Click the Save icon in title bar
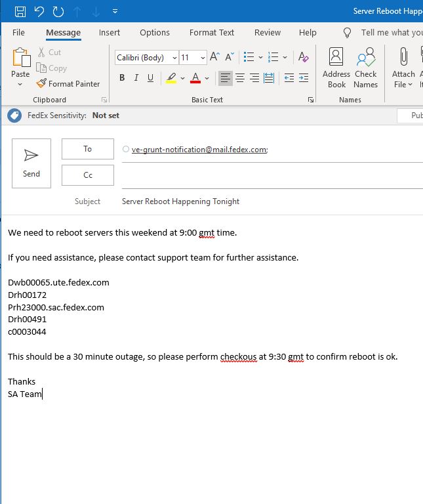 click(x=20, y=11)
